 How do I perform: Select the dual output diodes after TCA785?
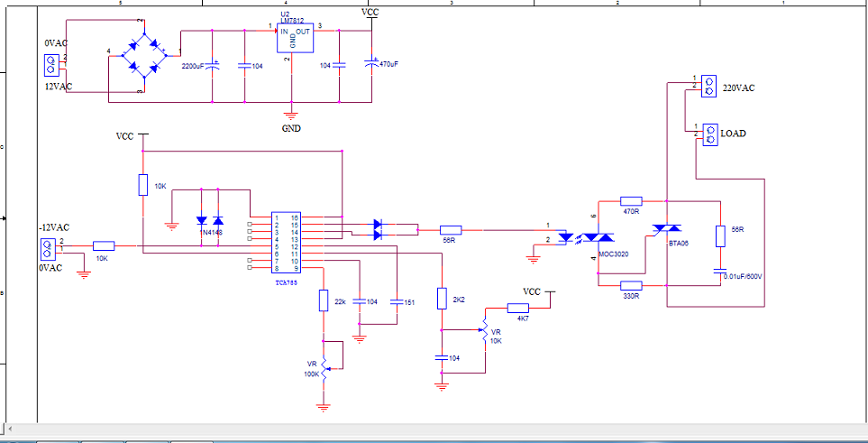pyautogui.click(x=378, y=229)
